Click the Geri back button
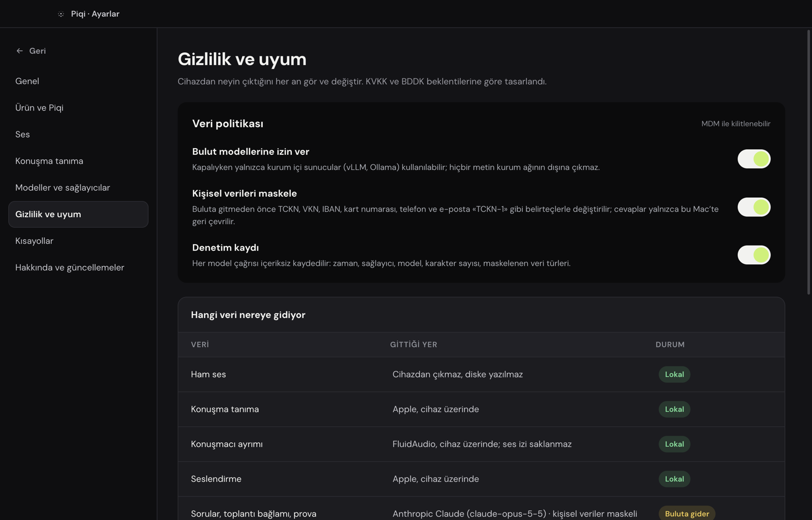Screen dimensions: 812x520 [31, 51]
